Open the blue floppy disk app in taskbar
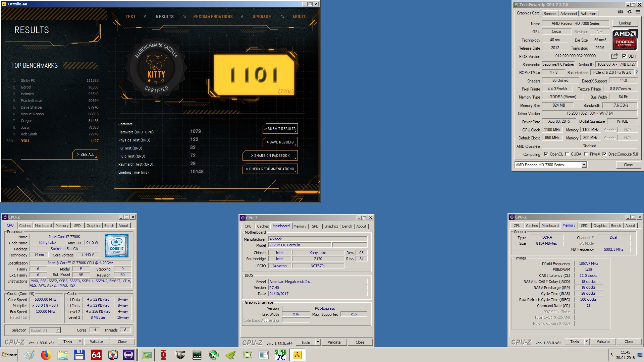This screenshot has height=362, width=644. tap(79, 355)
